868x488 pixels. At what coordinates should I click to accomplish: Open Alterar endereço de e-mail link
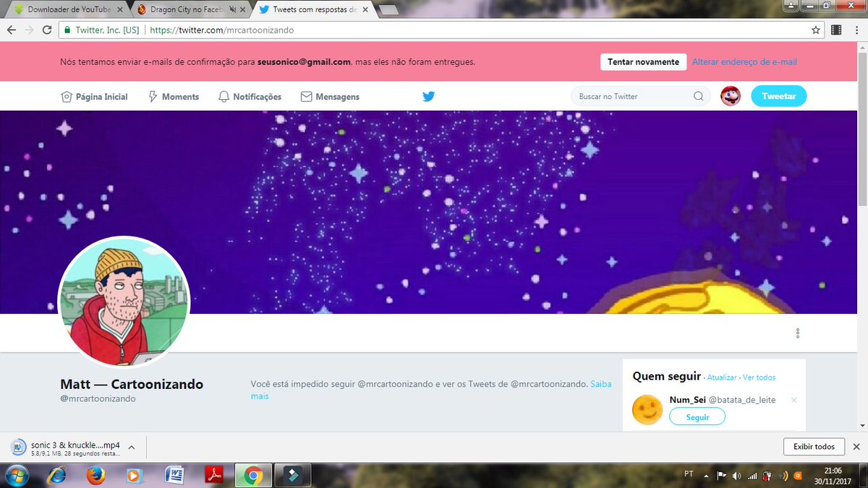(x=744, y=62)
